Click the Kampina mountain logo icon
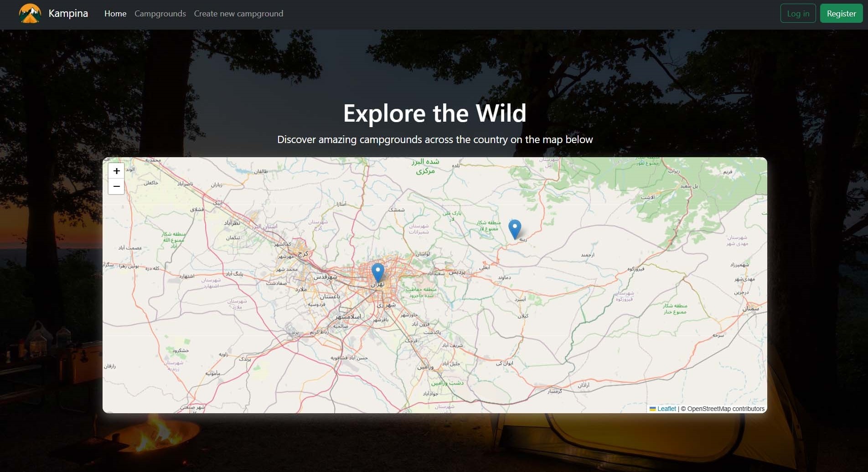 click(x=30, y=14)
